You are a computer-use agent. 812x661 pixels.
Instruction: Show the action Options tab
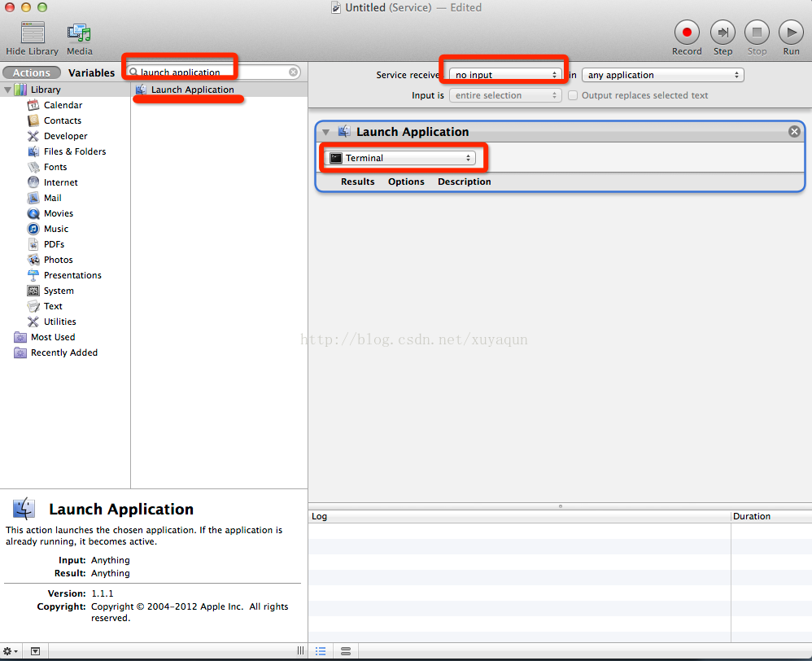coord(406,182)
